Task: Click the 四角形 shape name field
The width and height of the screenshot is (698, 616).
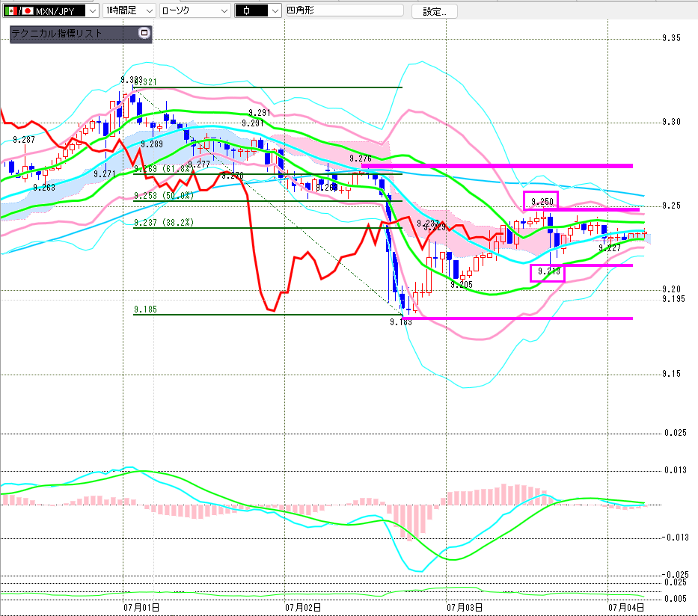Action: [343, 10]
